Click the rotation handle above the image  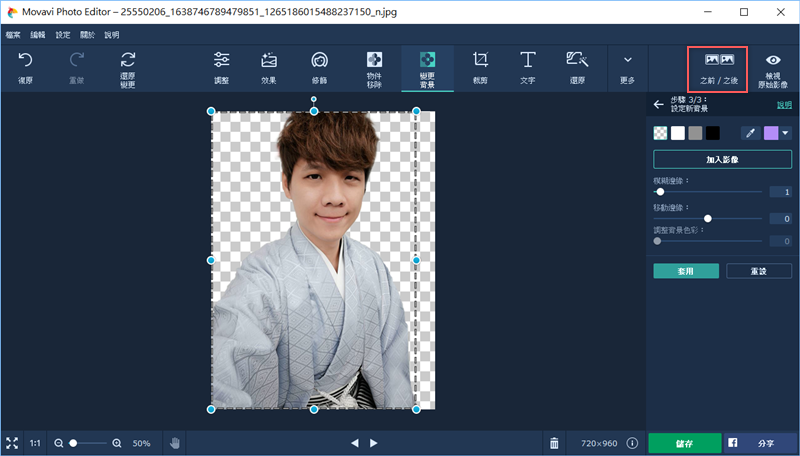[314, 99]
